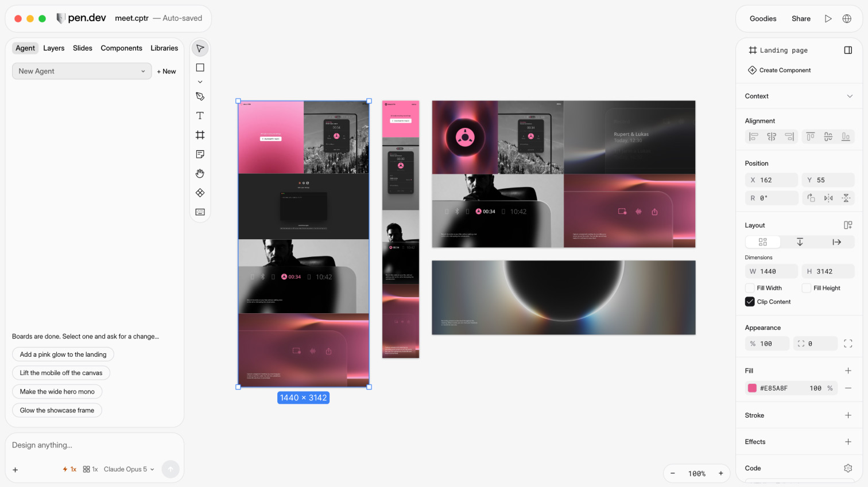Go to the Components tab
Screen dimensions: 868x487
click(121, 48)
